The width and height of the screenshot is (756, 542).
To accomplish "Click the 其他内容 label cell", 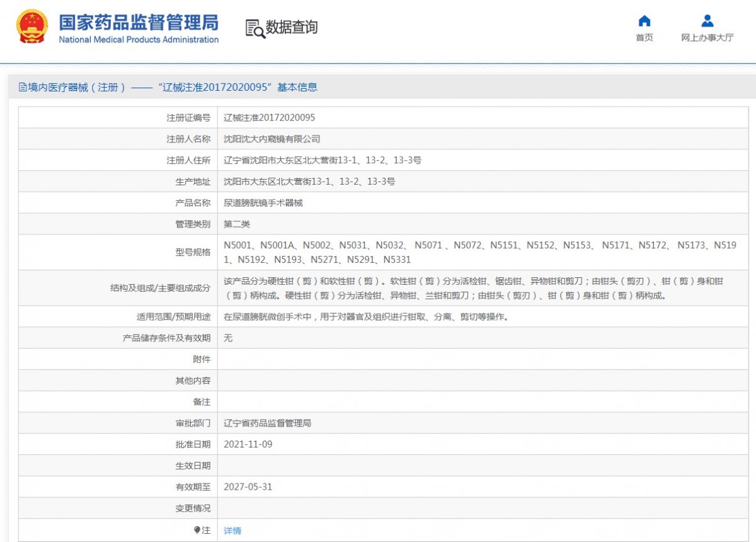I will 118,381.
